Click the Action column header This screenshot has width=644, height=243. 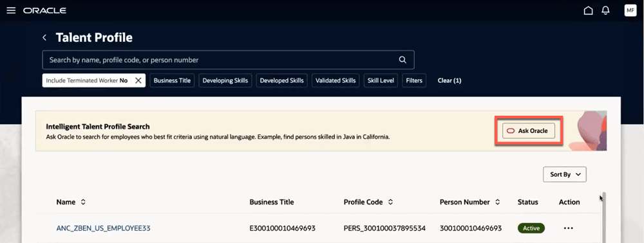coord(569,202)
